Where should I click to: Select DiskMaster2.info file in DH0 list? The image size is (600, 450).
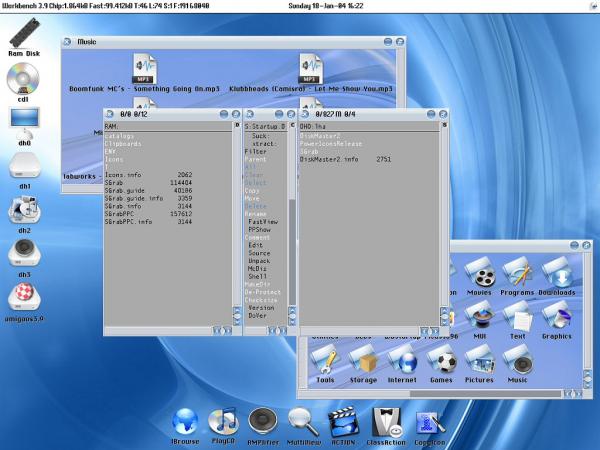[346, 159]
